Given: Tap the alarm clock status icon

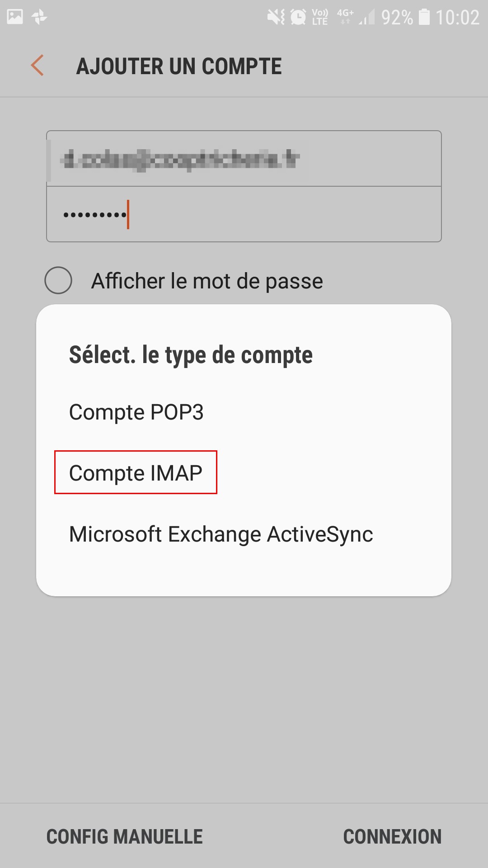Looking at the screenshot, I should (298, 17).
